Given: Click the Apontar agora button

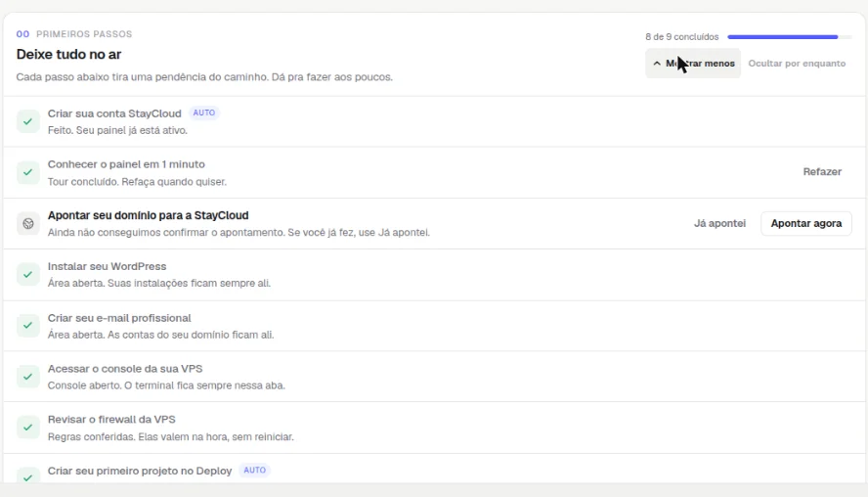Looking at the screenshot, I should (x=806, y=223).
